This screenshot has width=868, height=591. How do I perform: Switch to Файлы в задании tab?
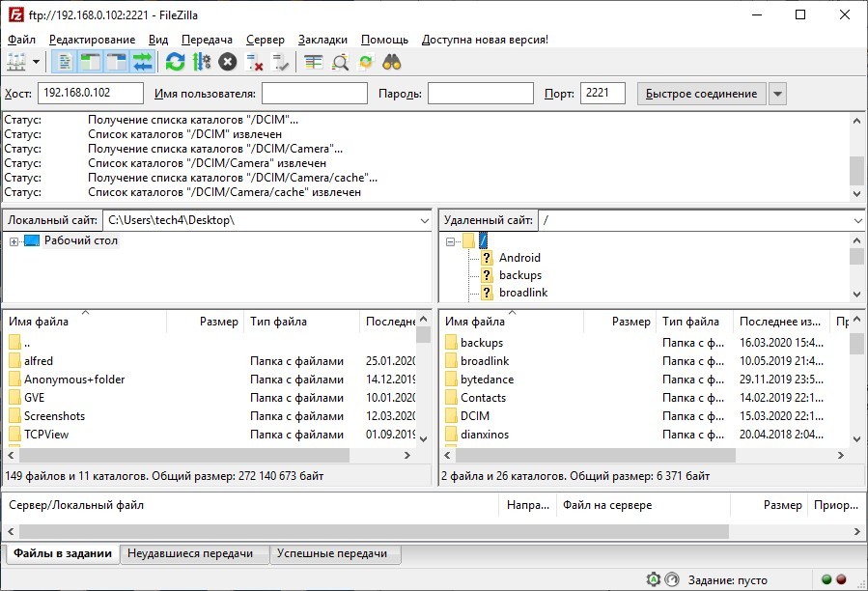(63, 553)
